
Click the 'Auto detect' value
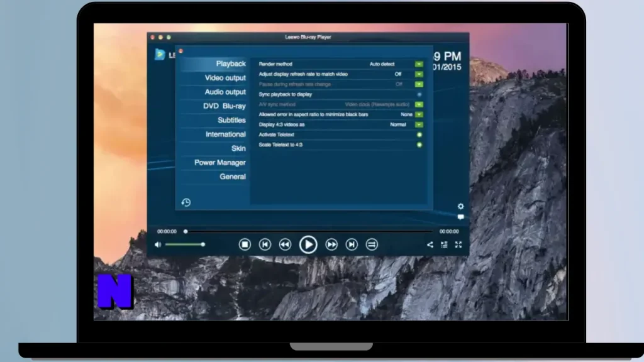coord(382,64)
